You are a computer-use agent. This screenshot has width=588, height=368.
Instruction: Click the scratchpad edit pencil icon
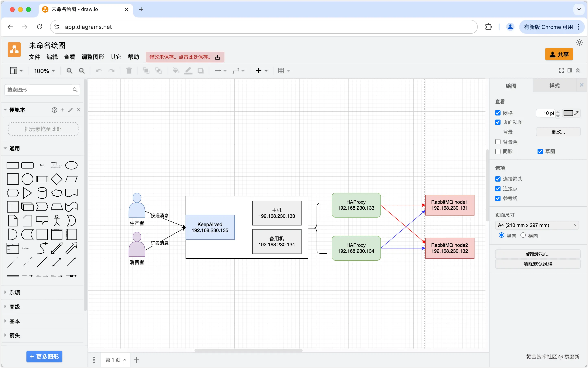70,110
